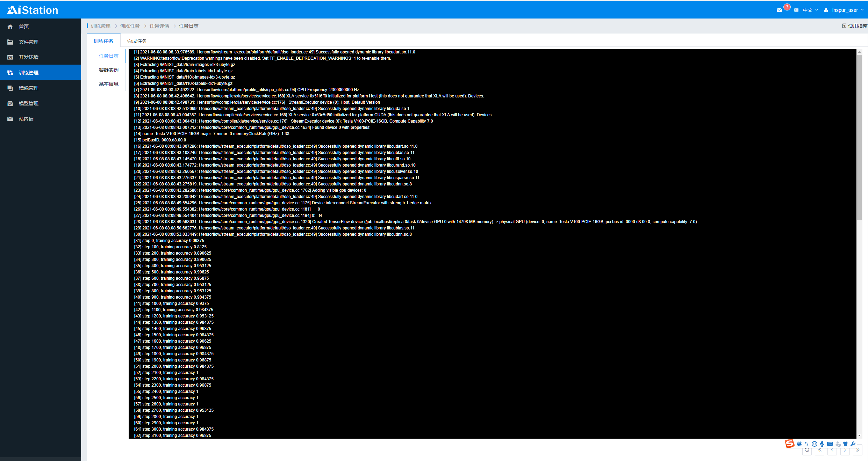The width and height of the screenshot is (868, 461).
Task: Select 基本信息 in the side menu
Action: point(108,84)
